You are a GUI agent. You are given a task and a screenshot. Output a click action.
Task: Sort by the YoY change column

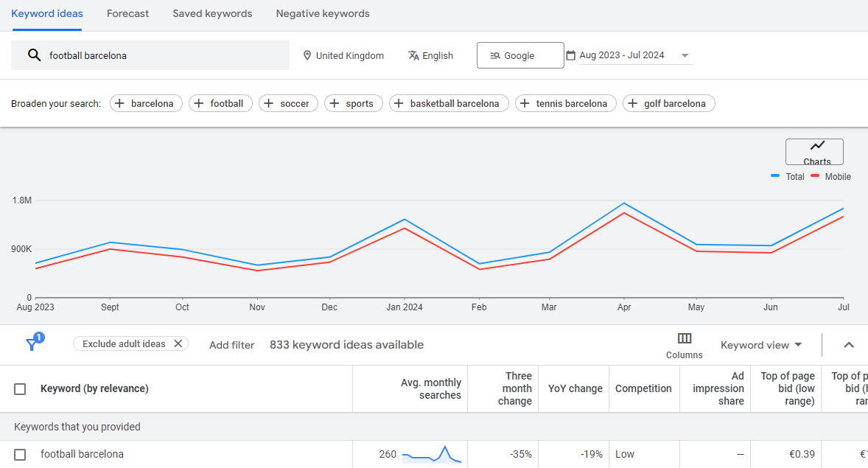(575, 389)
